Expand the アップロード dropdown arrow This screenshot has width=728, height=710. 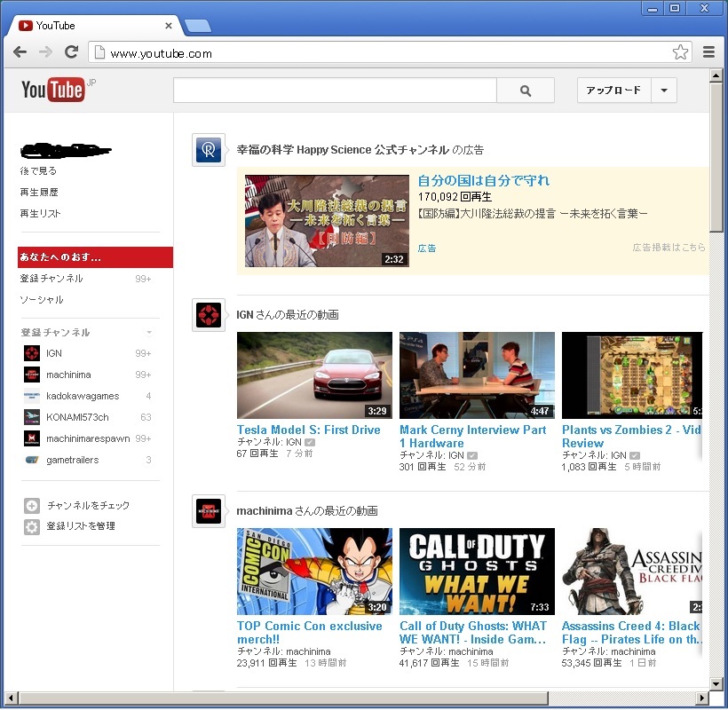click(x=664, y=91)
